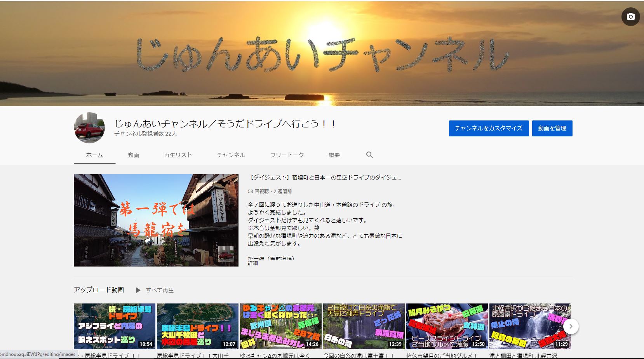
Task: Open the 再生リスト tab
Action: (x=178, y=155)
